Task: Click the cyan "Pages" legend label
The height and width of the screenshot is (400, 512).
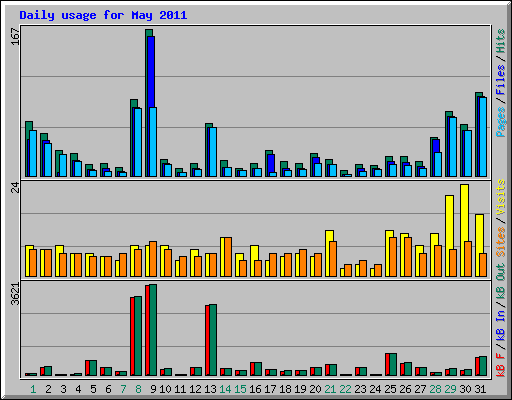Action: click(x=500, y=122)
